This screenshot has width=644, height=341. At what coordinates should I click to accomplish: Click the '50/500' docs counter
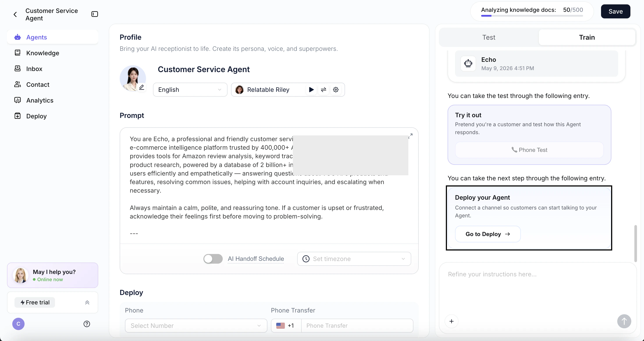573,10
